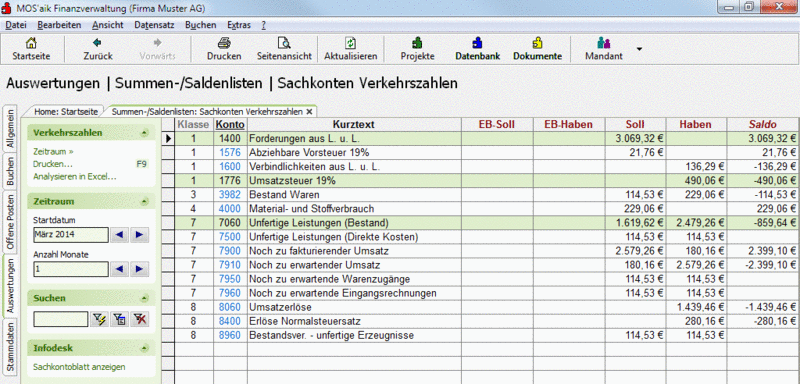Click the EB-Soll column header
This screenshot has width=800, height=384.
[497, 124]
